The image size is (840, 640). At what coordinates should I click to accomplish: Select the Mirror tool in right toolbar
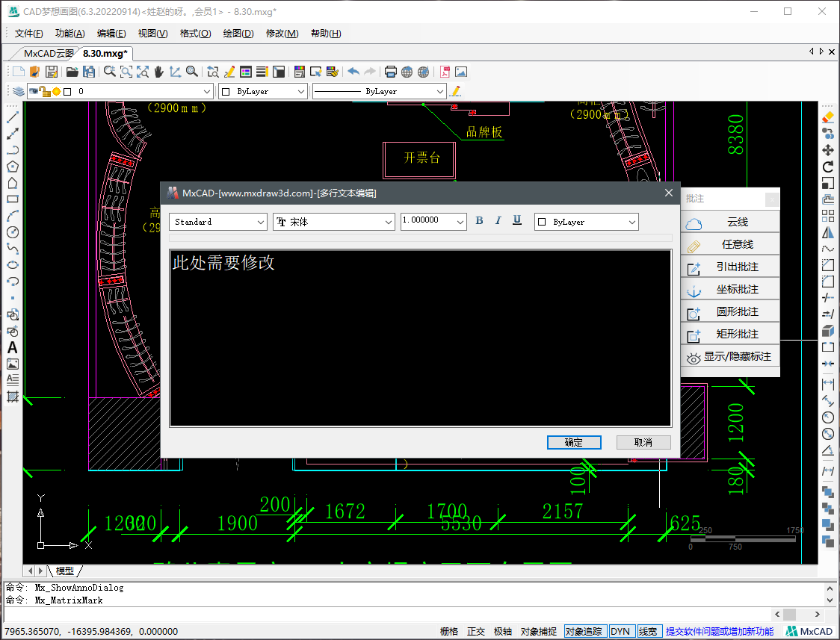(828, 232)
